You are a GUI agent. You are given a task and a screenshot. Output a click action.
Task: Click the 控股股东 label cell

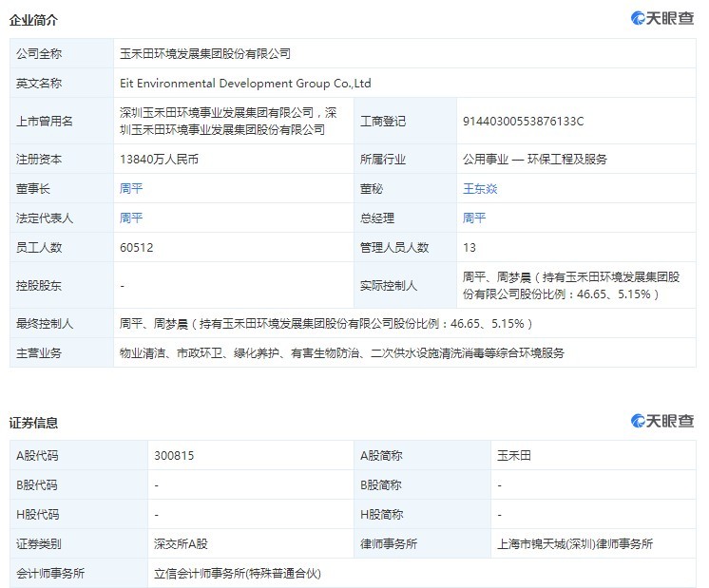coord(62,285)
